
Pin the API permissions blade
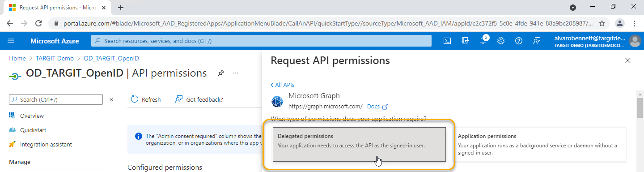click(220, 73)
